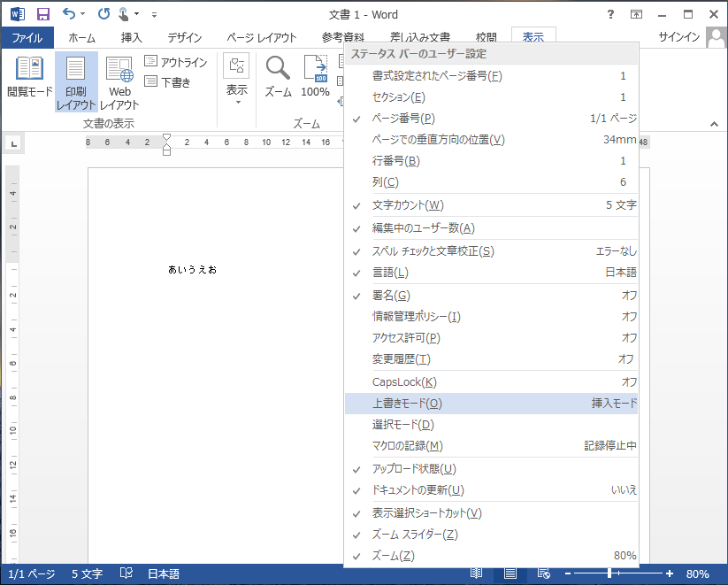Switch to 閲覧モード reading view
Screen dimensions: 728x585
30,80
